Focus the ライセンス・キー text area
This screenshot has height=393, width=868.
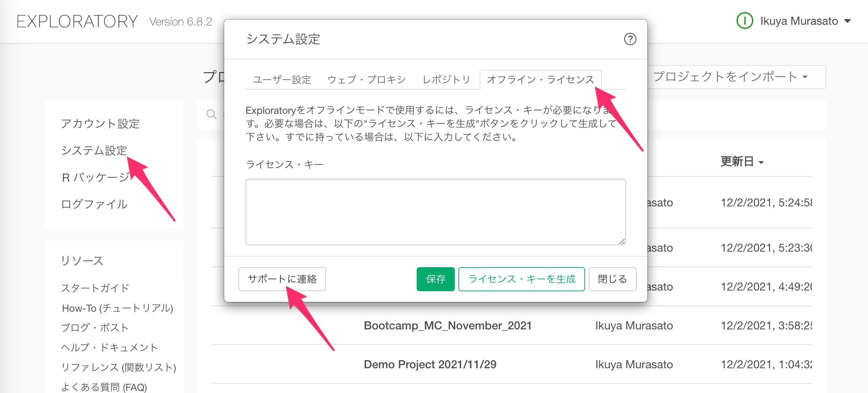point(435,212)
